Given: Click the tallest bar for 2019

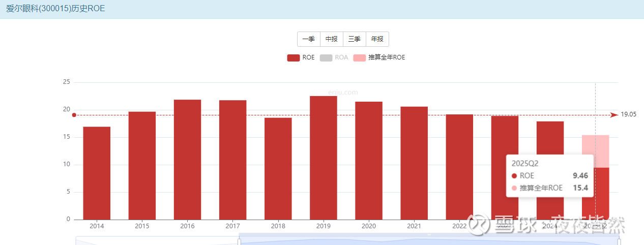Looking at the screenshot, I should point(324,158).
